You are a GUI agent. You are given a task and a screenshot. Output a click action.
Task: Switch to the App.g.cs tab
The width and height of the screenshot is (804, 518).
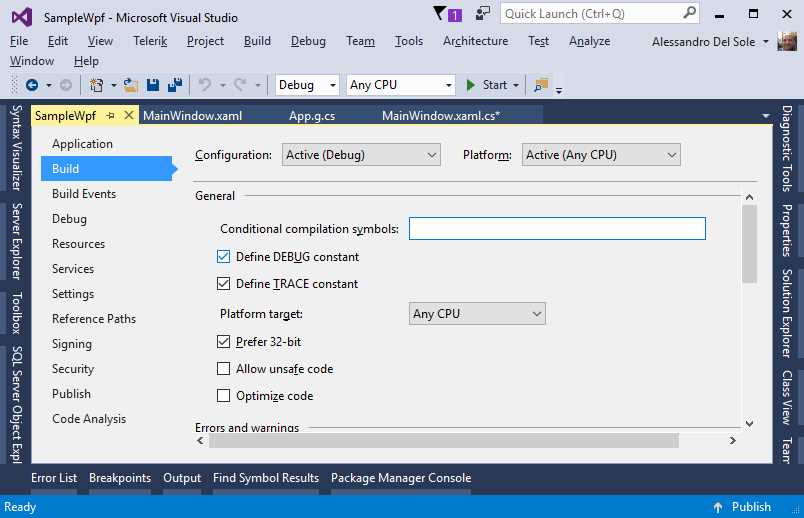pyautogui.click(x=312, y=116)
